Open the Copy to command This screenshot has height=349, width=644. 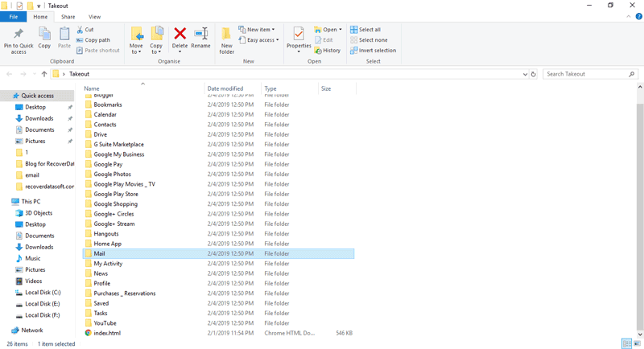[x=156, y=40]
